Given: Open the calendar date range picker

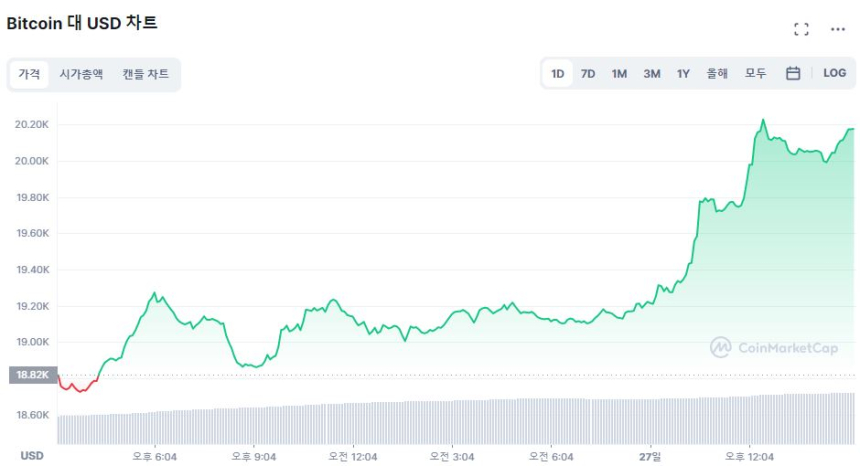Looking at the screenshot, I should coord(792,73).
